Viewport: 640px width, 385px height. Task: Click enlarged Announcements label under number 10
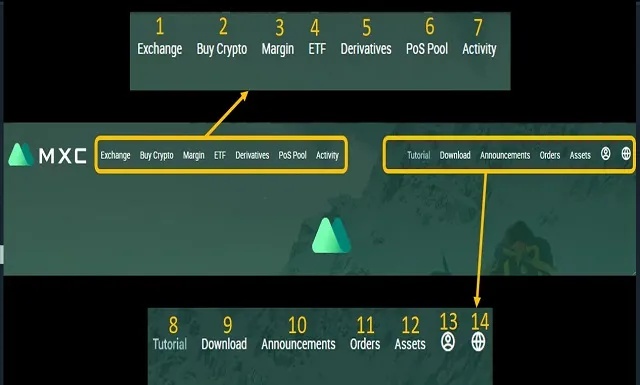click(298, 344)
